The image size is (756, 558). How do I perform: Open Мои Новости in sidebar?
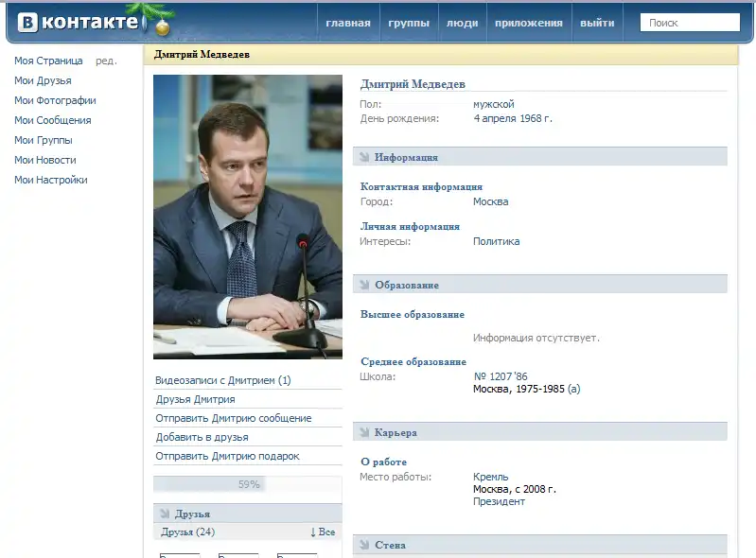coord(45,160)
